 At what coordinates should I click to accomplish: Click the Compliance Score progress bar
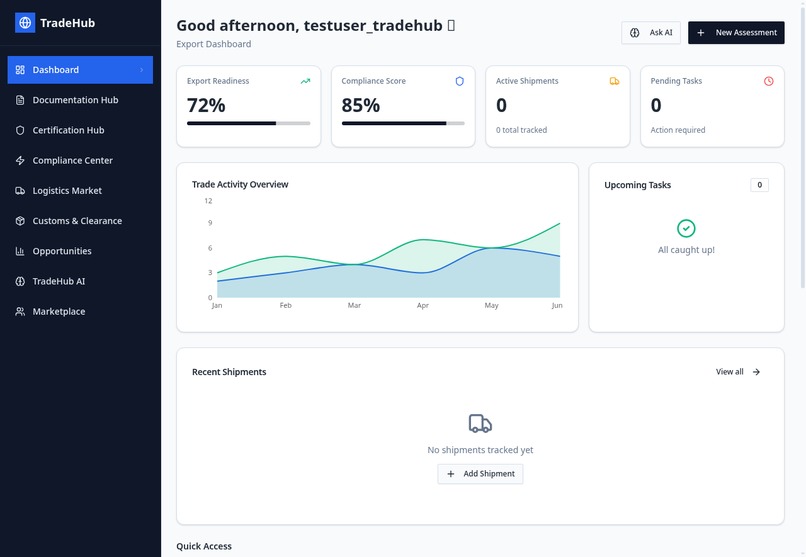[x=403, y=123]
